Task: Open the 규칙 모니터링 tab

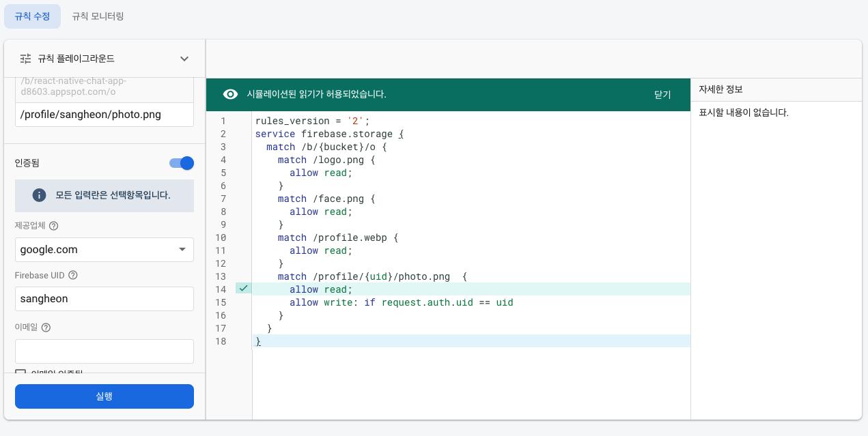Action: pos(98,16)
